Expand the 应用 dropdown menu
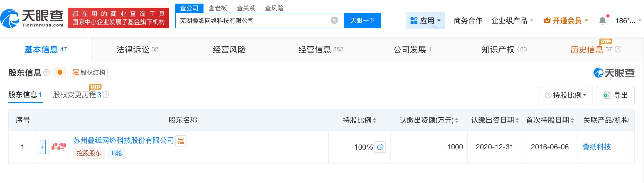The height and width of the screenshot is (183, 644). point(425,21)
